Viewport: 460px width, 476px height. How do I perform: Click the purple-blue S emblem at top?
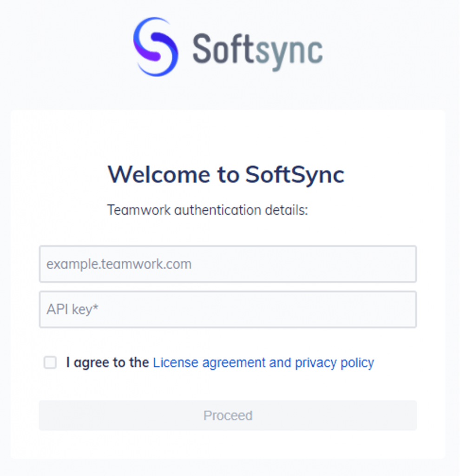coord(156,47)
